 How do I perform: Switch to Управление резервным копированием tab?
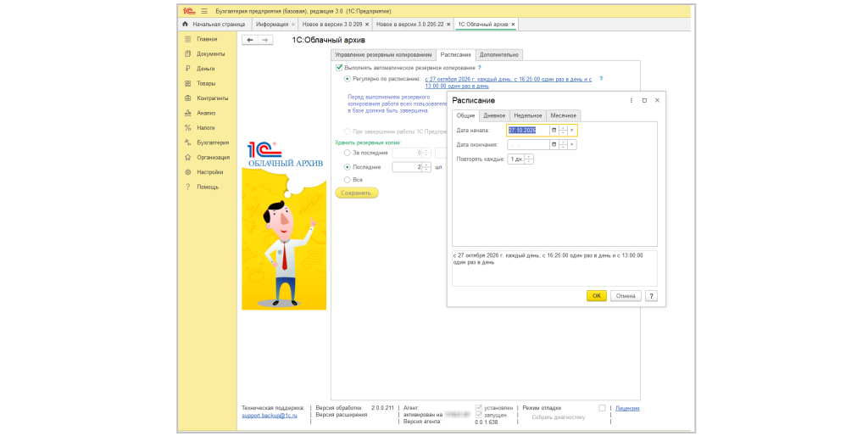point(383,55)
